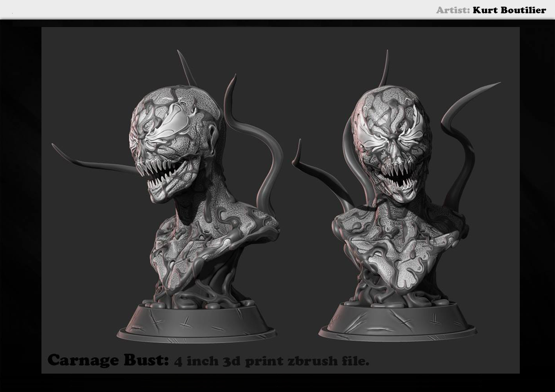The height and width of the screenshot is (392, 555).
Task: Click the 'Carnage Bust:' title text
Action: click(x=108, y=360)
